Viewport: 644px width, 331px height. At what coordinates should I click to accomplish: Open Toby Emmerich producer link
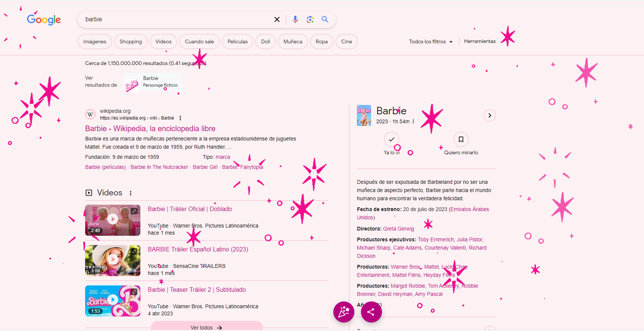click(436, 239)
